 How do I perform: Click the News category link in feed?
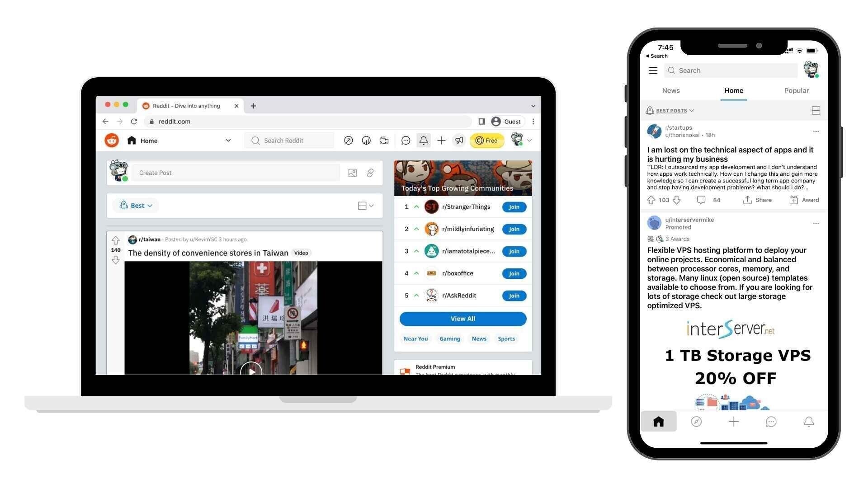(478, 338)
